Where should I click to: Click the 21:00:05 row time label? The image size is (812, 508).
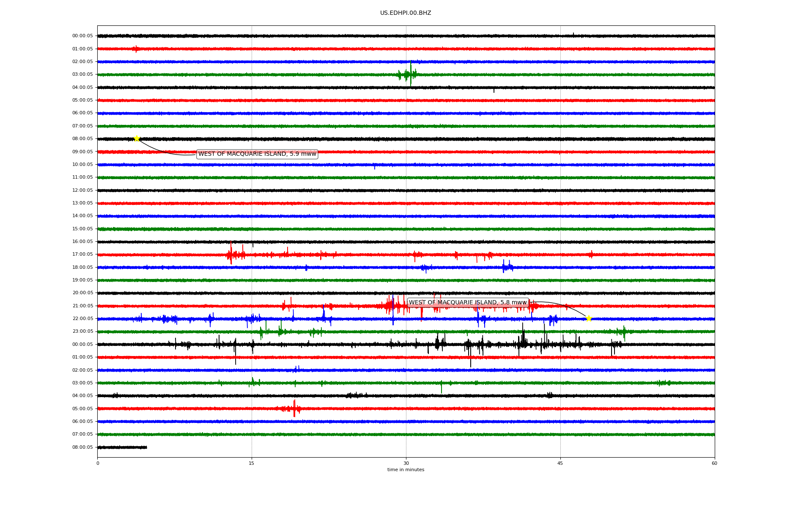[x=82, y=306]
